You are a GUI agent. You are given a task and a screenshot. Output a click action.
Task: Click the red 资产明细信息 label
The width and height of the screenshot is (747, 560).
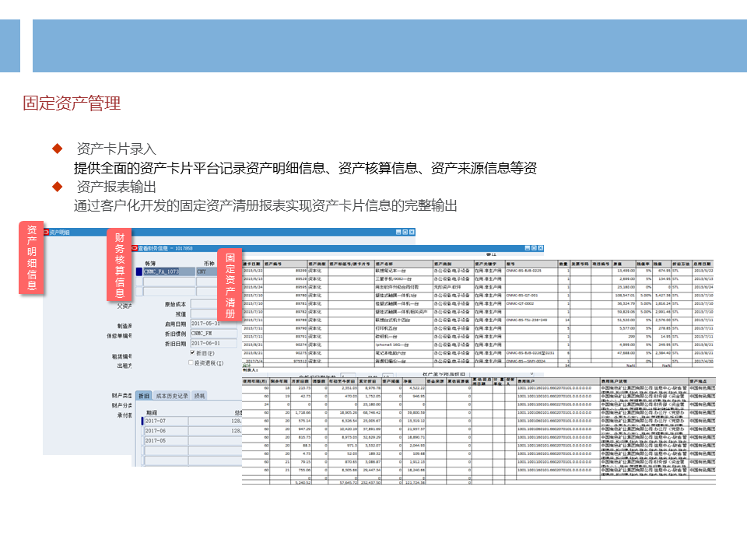click(x=31, y=257)
